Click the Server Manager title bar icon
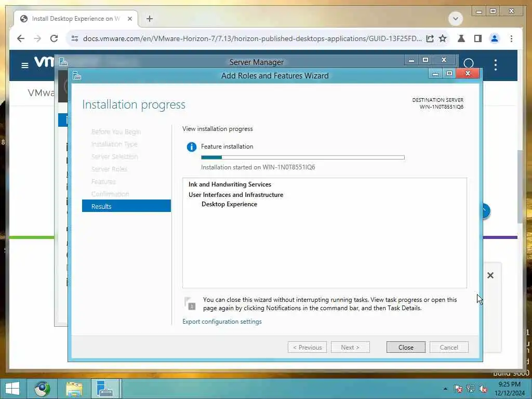Screen dimensions: 532x399 point(63,62)
